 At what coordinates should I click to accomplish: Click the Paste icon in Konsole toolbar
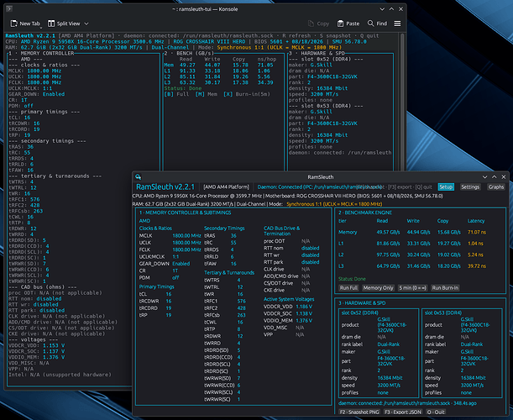340,24
